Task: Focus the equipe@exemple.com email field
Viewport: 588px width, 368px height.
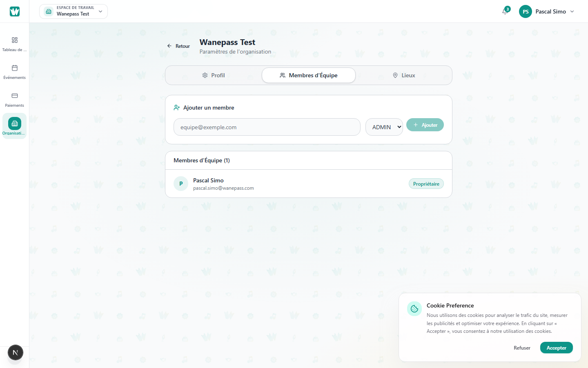Action: coord(267,127)
